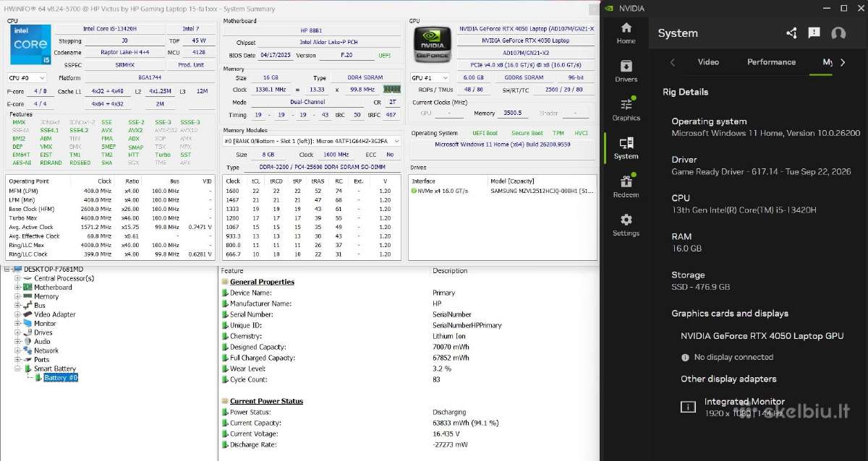This screenshot has height=461, width=868.
Task: Open Settings in the NVIDIA app sidebar
Action: click(x=626, y=225)
